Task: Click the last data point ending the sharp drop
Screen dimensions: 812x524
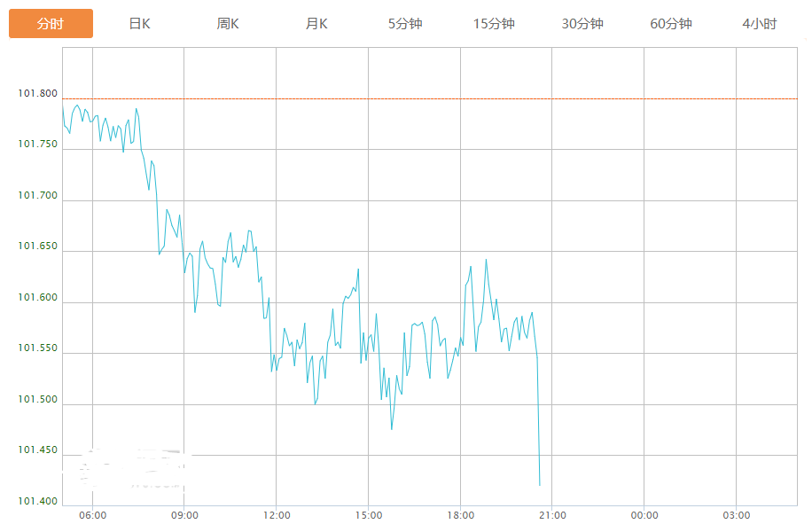Action: point(540,485)
